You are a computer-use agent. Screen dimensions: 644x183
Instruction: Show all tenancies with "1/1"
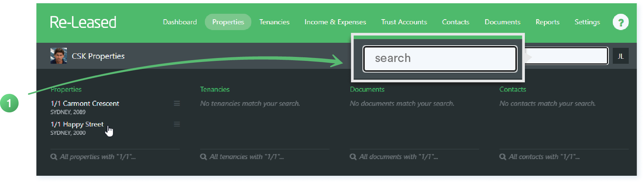247,157
